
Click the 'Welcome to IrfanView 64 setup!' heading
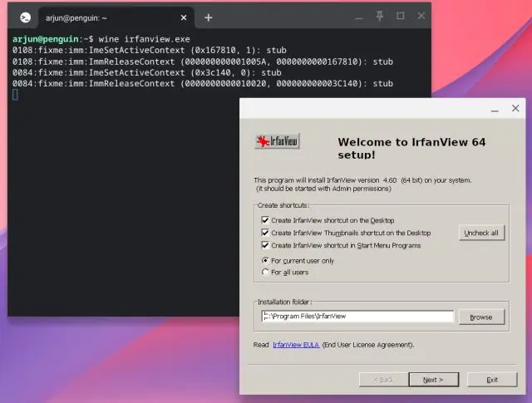coord(411,148)
